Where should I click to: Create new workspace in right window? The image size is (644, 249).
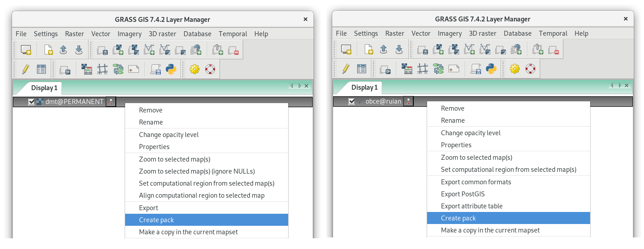tap(368, 50)
